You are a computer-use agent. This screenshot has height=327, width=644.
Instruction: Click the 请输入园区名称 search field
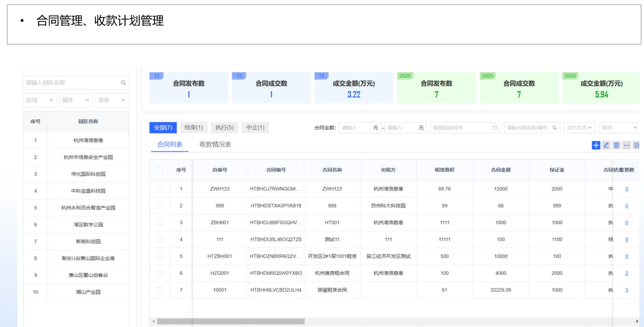pyautogui.click(x=76, y=83)
